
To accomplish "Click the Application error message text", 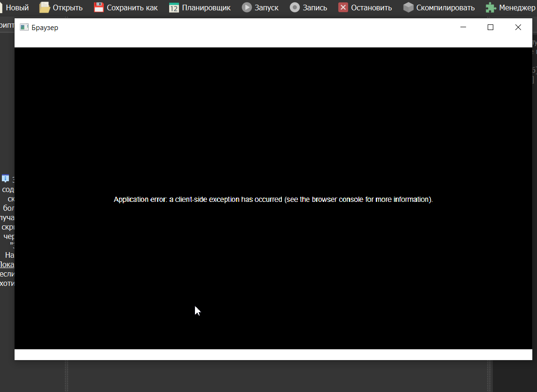I will click(273, 200).
